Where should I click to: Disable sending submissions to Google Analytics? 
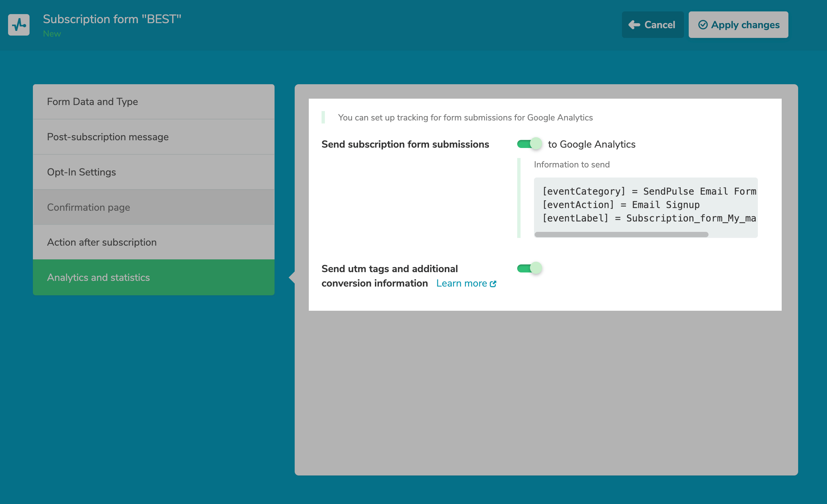coord(529,144)
